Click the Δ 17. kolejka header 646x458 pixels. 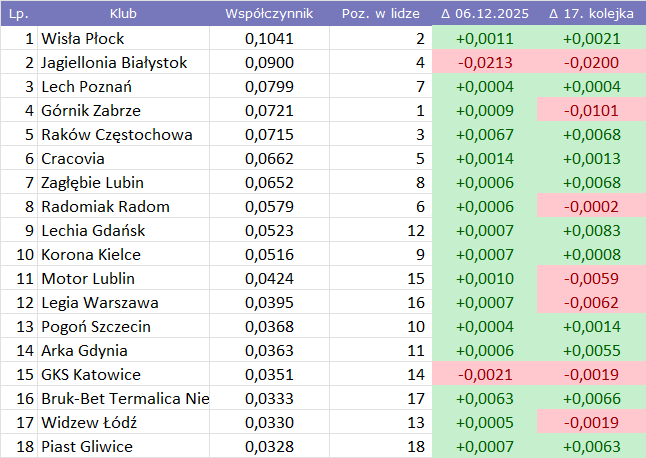pyautogui.click(x=591, y=14)
